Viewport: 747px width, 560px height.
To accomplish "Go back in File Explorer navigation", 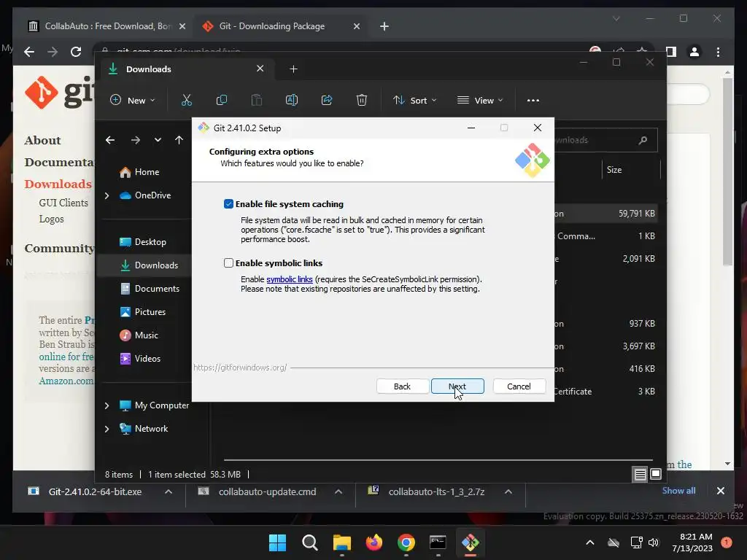I will [110, 140].
